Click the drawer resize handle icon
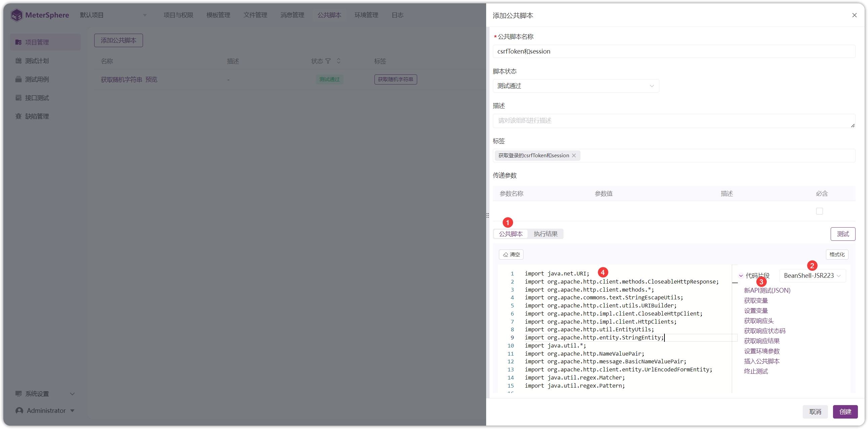The height and width of the screenshot is (429, 868). pos(487,215)
